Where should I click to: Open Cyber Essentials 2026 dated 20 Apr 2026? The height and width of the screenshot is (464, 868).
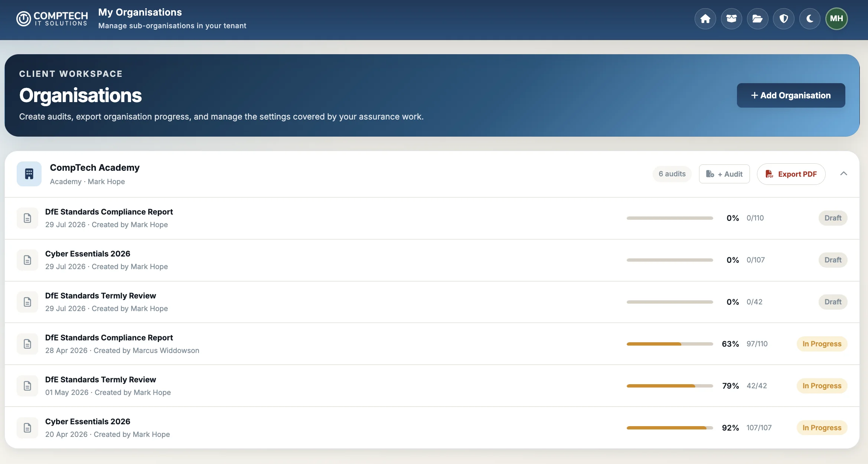[x=432, y=428]
